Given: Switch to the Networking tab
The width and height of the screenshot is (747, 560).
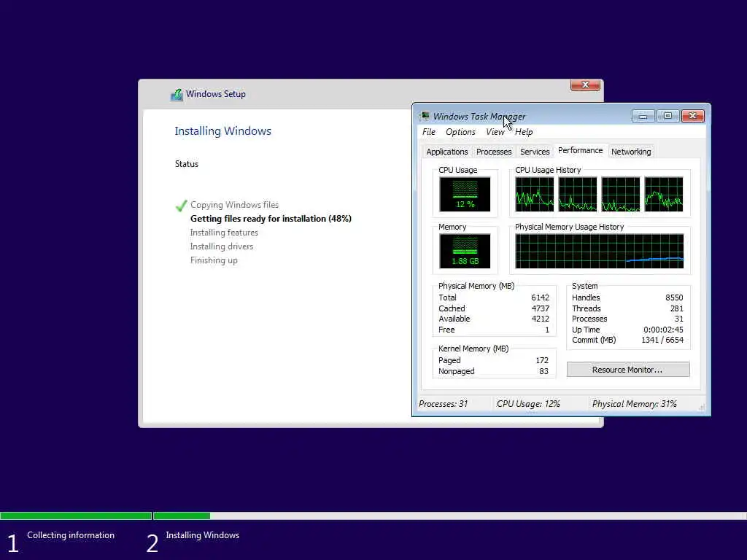Looking at the screenshot, I should [631, 152].
